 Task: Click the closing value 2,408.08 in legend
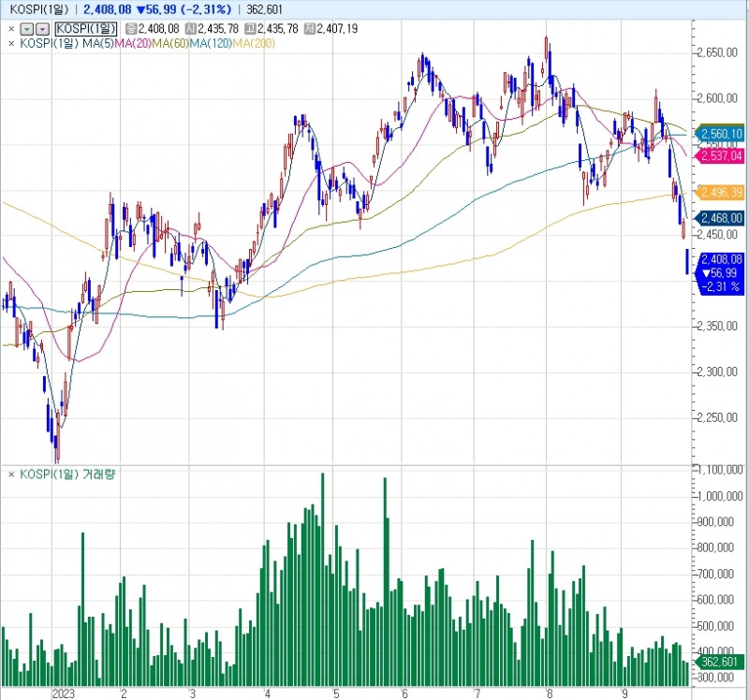pos(158,29)
